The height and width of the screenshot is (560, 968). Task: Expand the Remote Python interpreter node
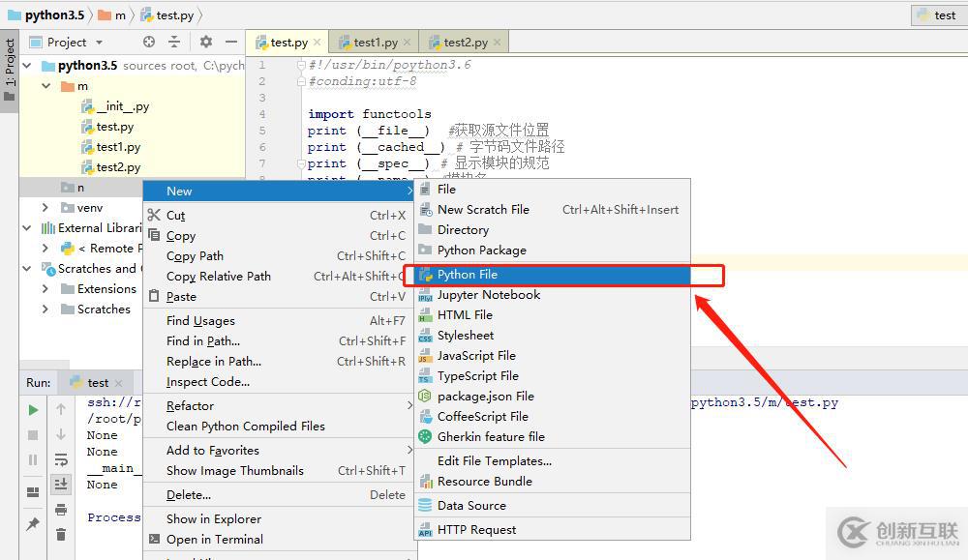45,249
